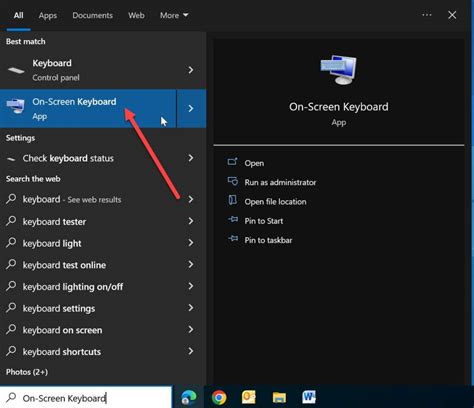Image resolution: width=474 pixels, height=408 pixels.
Task: Open Microsoft Word from the taskbar
Action: click(309, 397)
